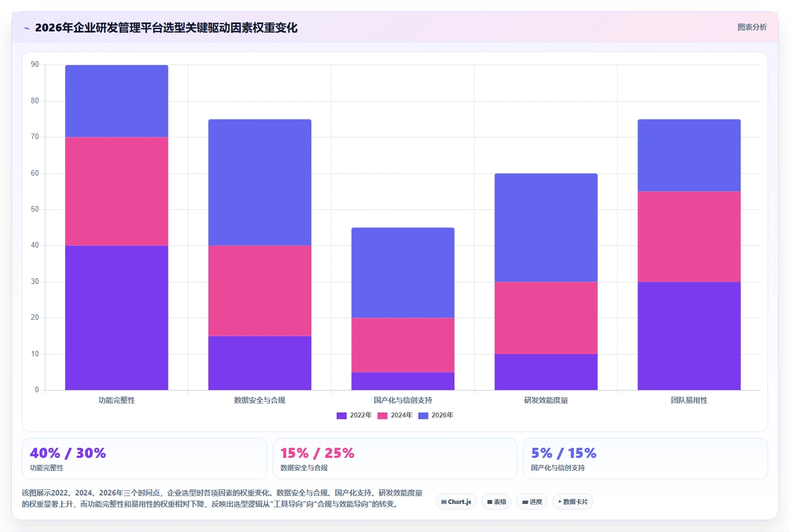790x532 pixels.
Task: Select the 15% / 25% 数据安全与合规 stat card
Action: (x=395, y=458)
